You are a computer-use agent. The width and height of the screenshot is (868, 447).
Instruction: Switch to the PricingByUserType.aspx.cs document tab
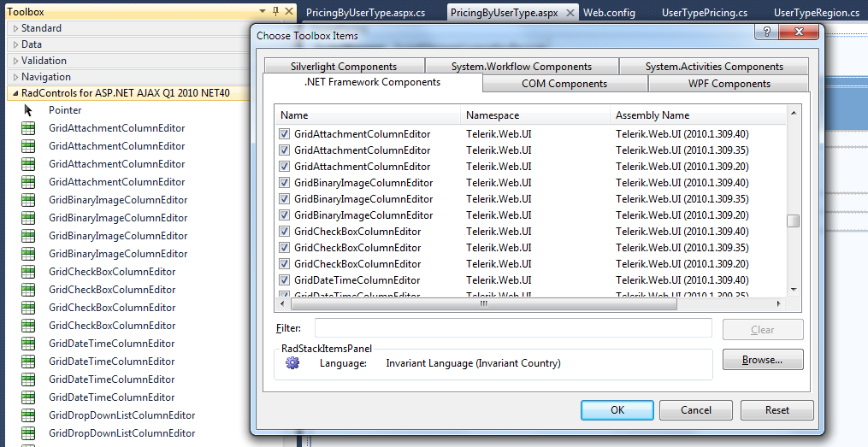tap(365, 13)
